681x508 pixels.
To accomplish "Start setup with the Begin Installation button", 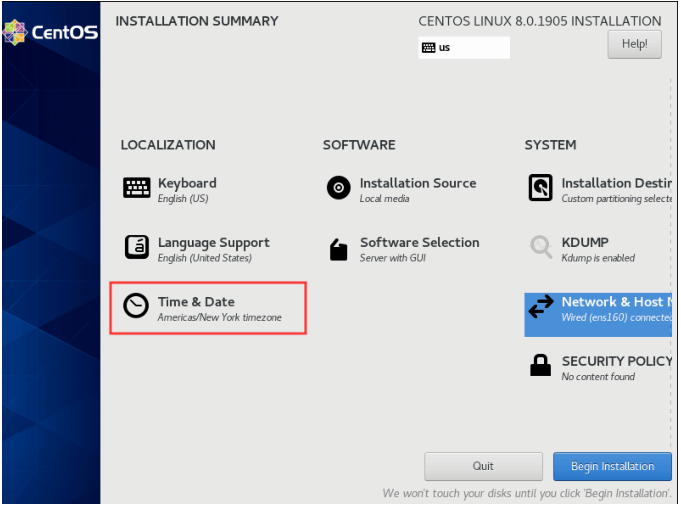I will (x=612, y=466).
